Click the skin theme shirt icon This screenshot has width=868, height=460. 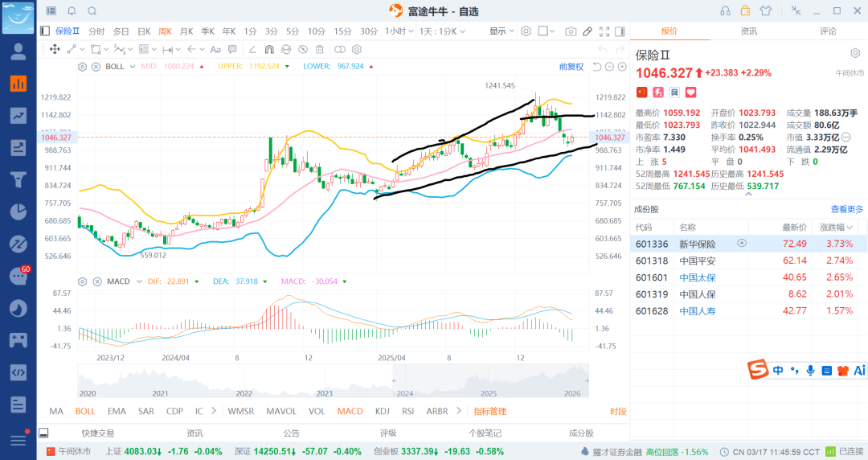click(764, 11)
